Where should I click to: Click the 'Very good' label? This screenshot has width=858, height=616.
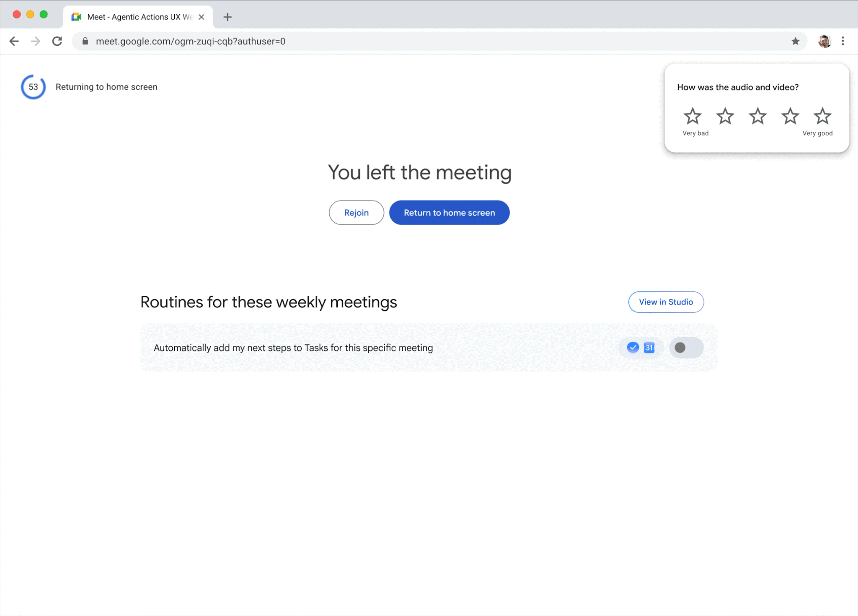[817, 133]
